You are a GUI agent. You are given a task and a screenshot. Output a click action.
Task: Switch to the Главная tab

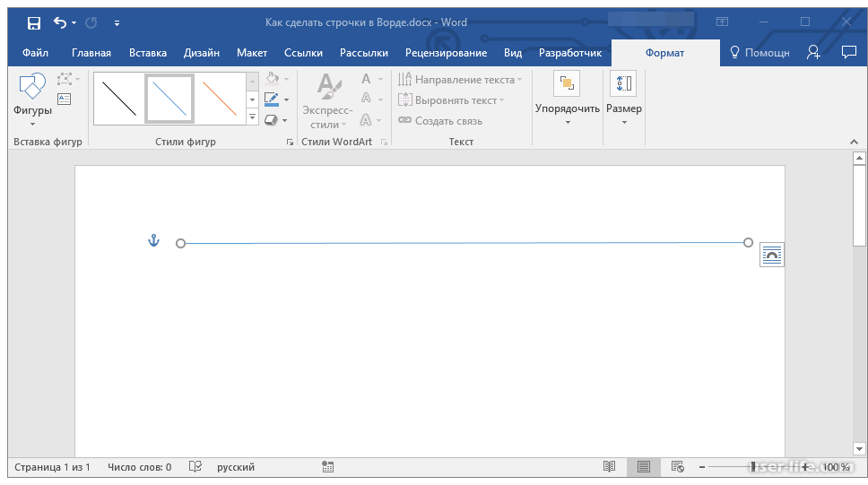[91, 53]
